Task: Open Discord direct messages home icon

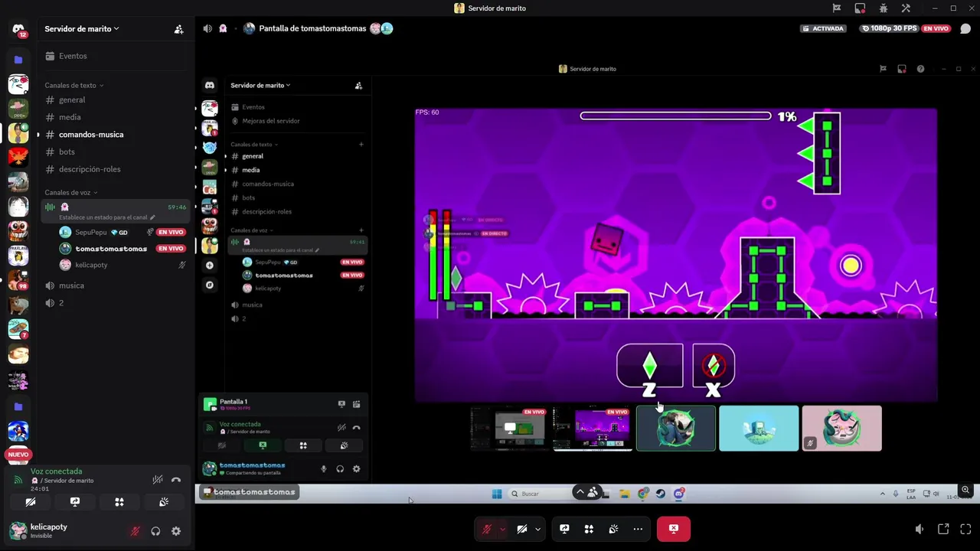Action: point(18,29)
